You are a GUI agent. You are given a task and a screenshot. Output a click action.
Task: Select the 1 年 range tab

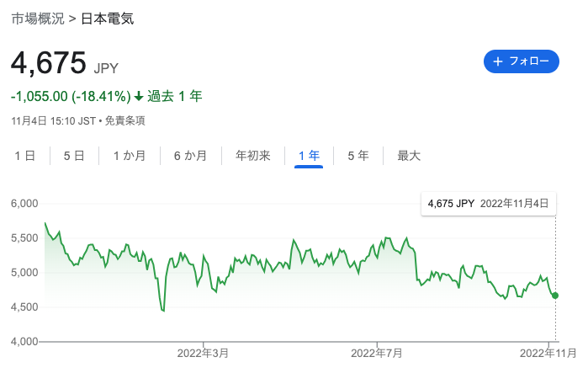point(309,156)
